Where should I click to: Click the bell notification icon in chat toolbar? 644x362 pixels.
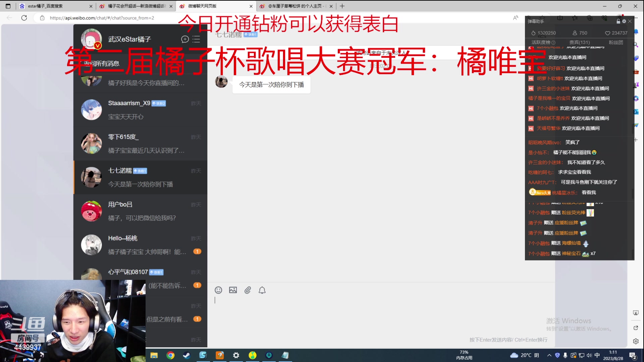click(262, 290)
